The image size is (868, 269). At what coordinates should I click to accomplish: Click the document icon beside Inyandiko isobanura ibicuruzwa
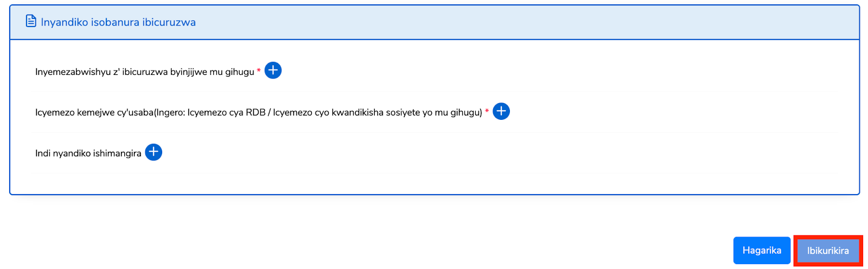tap(31, 21)
